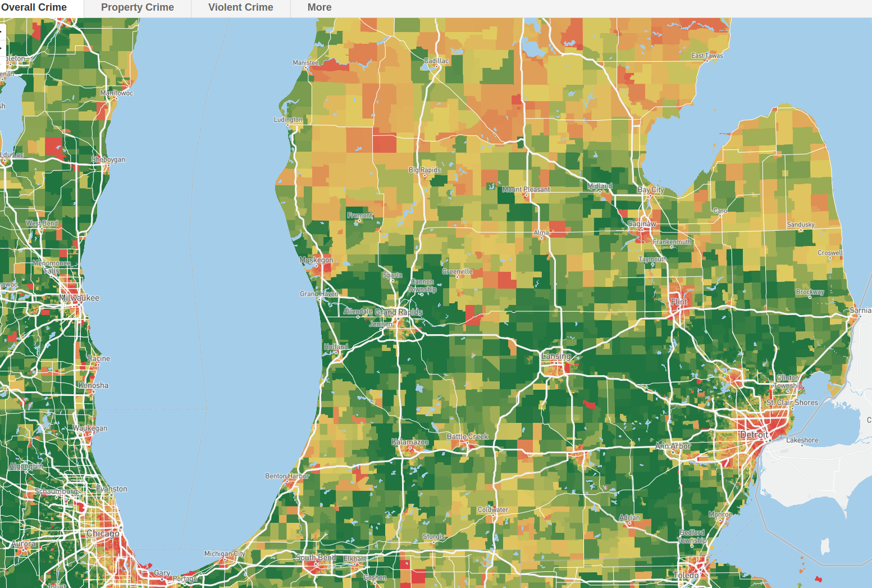Click the Sparta label
The width and height of the screenshot is (872, 588).
392,275
